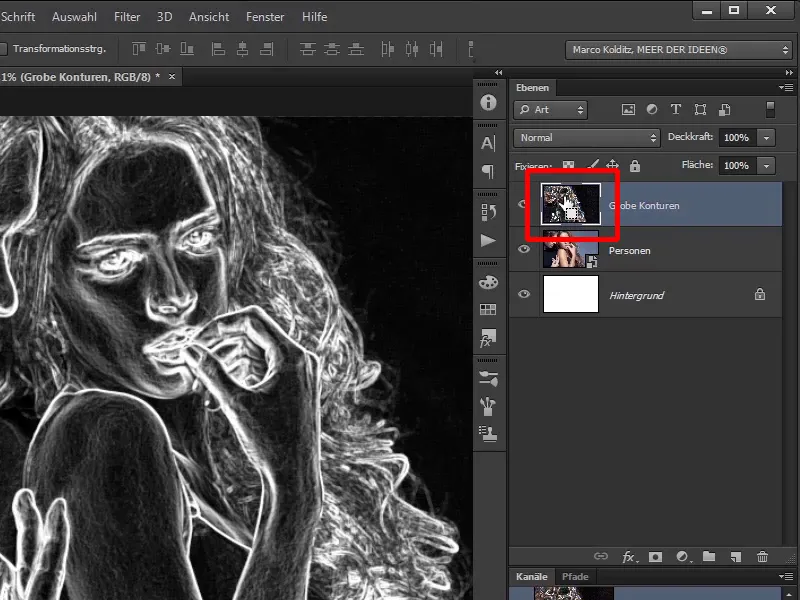Image resolution: width=800 pixels, height=600 pixels.
Task: Open the Ansicht menu
Action: pyautogui.click(x=209, y=17)
